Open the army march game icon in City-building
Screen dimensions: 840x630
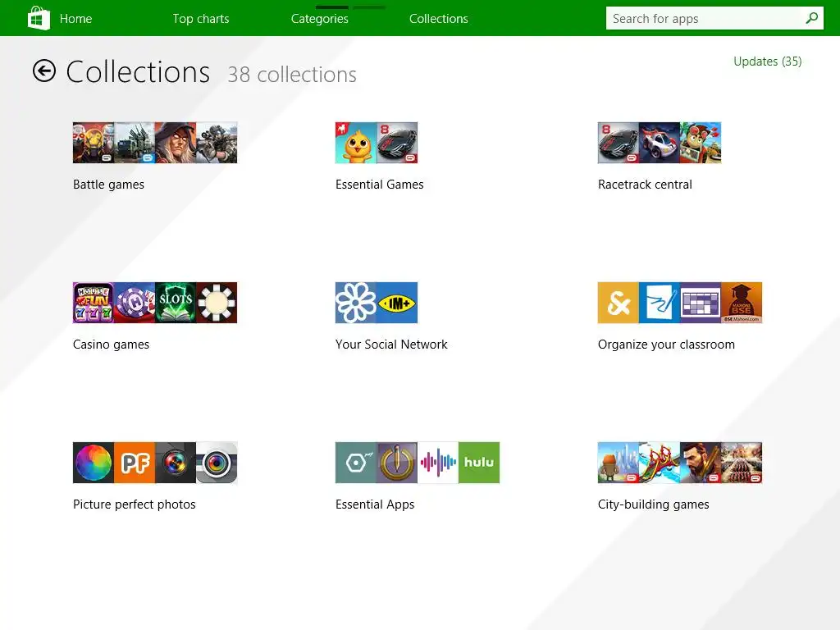[x=742, y=463]
